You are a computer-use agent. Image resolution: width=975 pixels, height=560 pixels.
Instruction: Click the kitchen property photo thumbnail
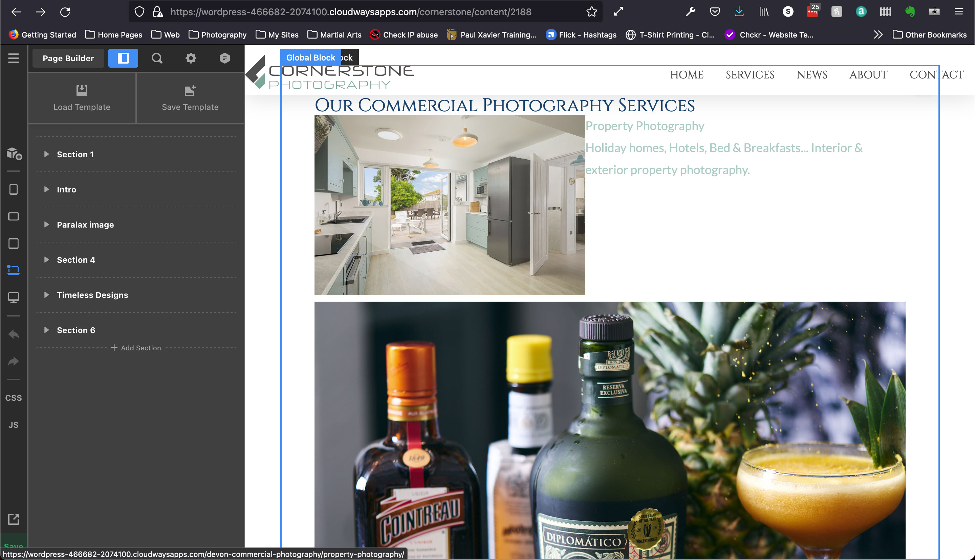449,205
